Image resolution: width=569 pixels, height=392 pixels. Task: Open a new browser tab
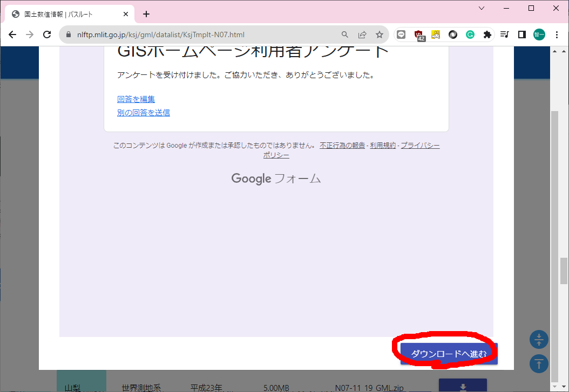[x=146, y=14]
